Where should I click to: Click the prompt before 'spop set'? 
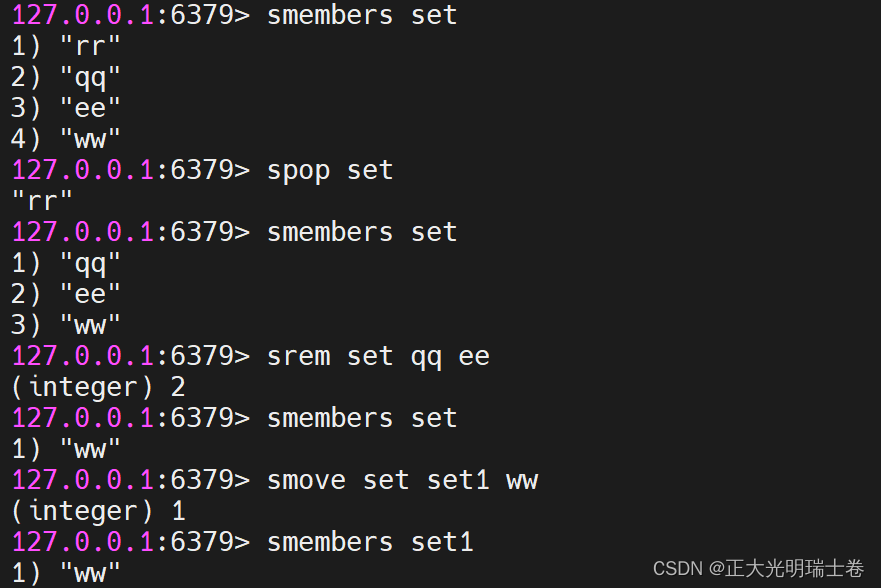[x=130, y=170]
